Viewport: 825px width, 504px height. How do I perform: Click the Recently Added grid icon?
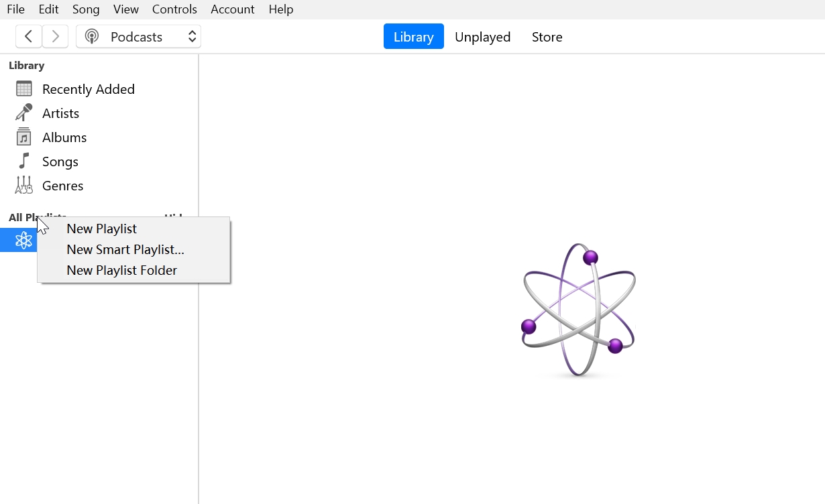pos(24,89)
